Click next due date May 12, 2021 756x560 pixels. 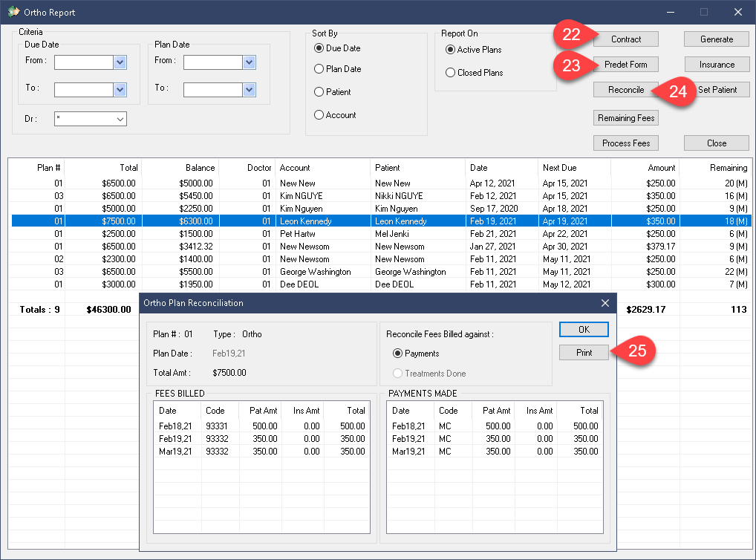pos(567,284)
